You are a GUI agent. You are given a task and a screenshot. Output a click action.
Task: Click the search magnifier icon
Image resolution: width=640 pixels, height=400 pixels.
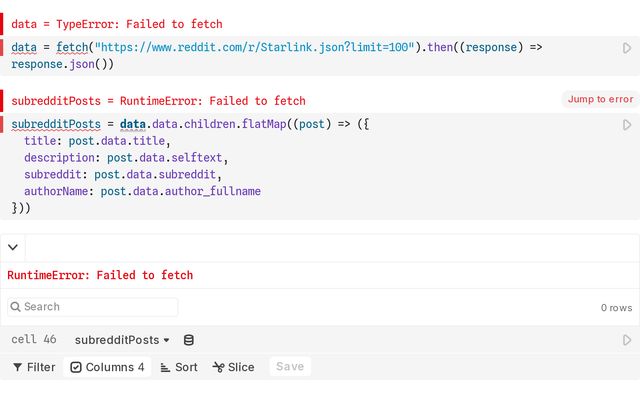click(x=16, y=307)
